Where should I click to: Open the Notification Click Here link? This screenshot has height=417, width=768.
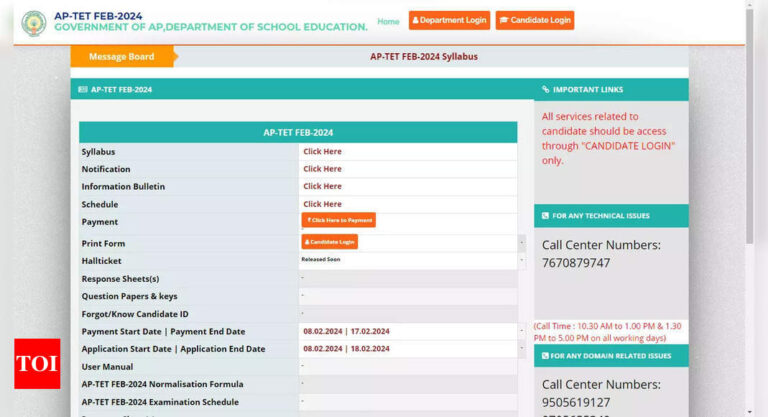pyautogui.click(x=322, y=169)
